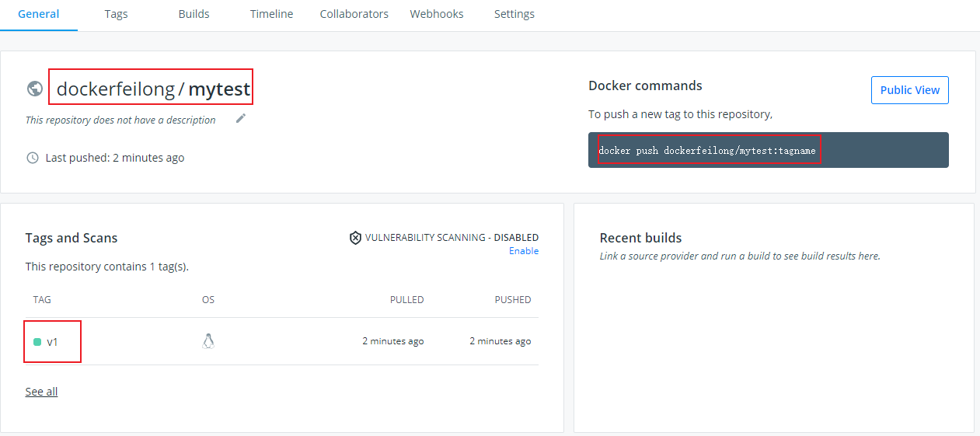
Task: Open the Collaborators tab
Action: point(354,14)
